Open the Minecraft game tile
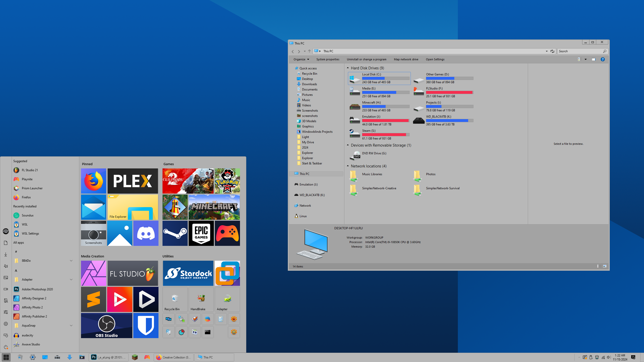This screenshot has width=644, height=362. (214, 207)
